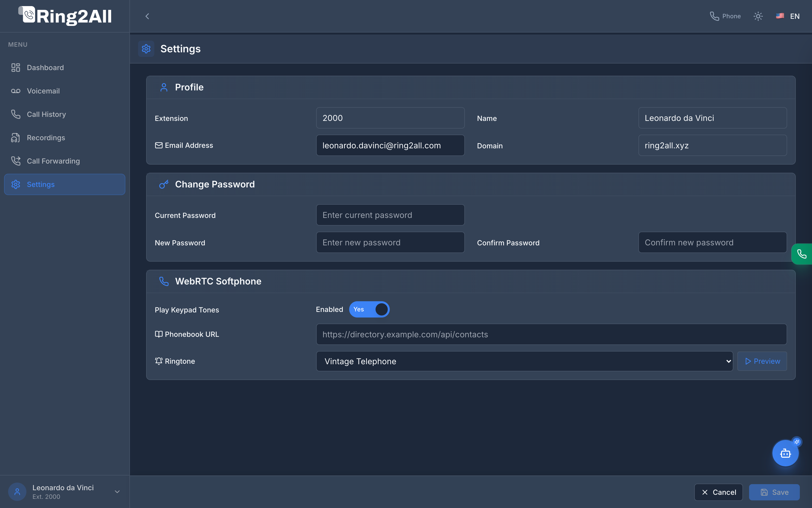Click the Name field with Leonardo da Vinci

tap(712, 118)
